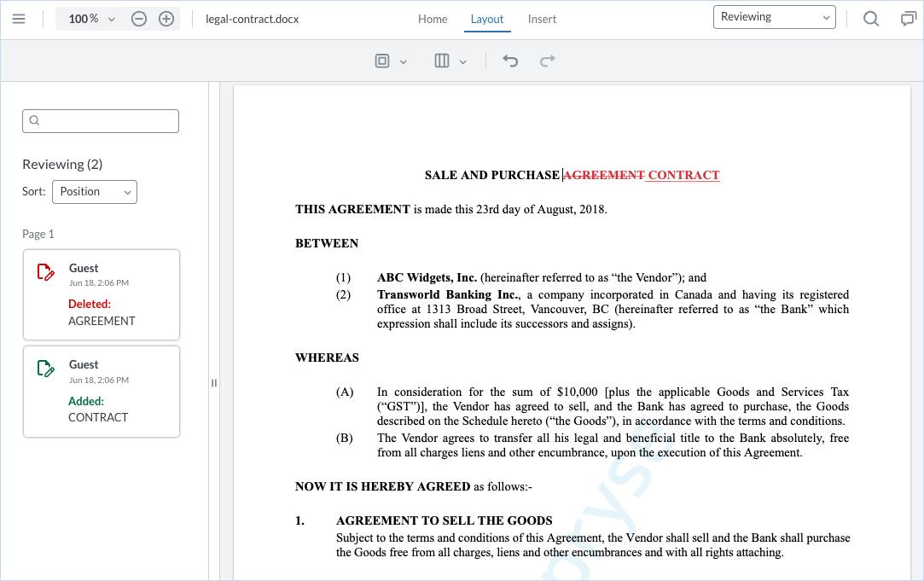The height and width of the screenshot is (581, 924).
Task: Open the Reviewing mode dropdown
Action: pyautogui.click(x=775, y=17)
